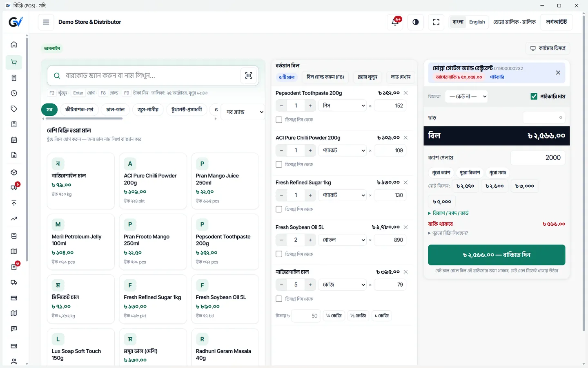Toggle পাইকারি দাম checkbox
Image resolution: width=588 pixels, height=368 pixels.
click(x=534, y=96)
